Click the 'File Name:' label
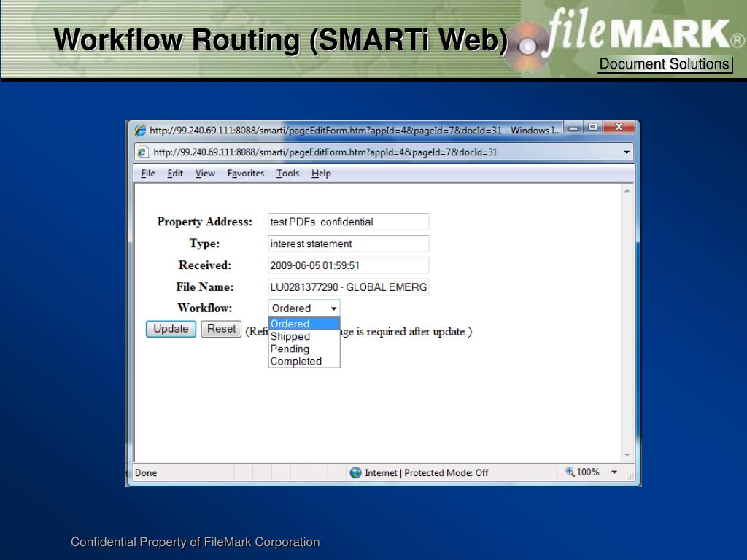Image resolution: width=747 pixels, height=560 pixels. (205, 287)
